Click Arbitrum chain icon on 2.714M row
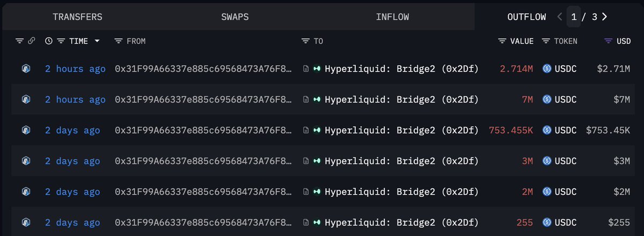 pos(25,69)
